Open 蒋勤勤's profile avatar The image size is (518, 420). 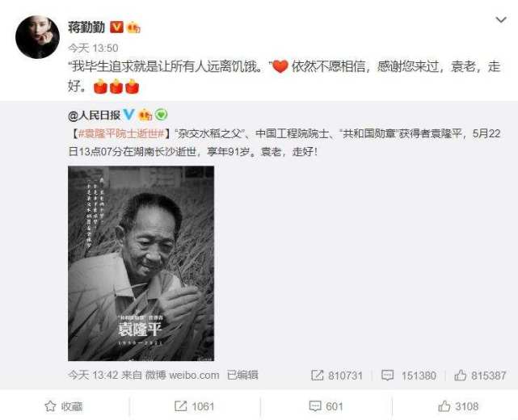38,37
